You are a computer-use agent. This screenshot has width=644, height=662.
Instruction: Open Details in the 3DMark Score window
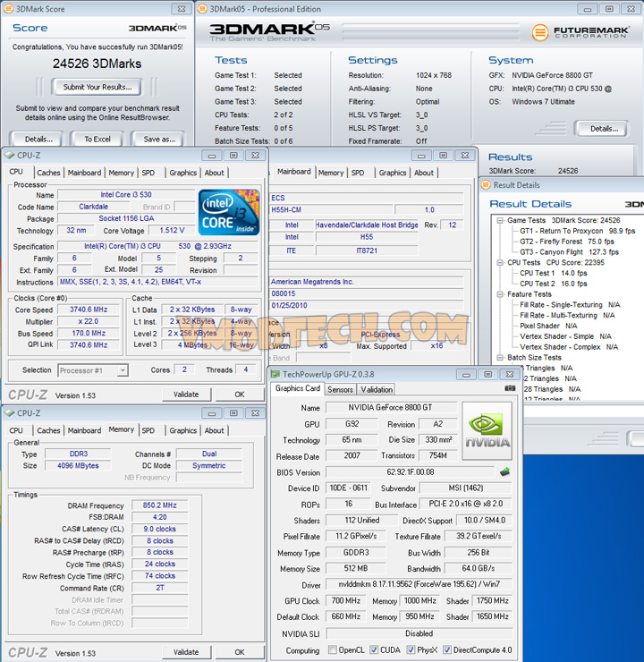pos(38,139)
